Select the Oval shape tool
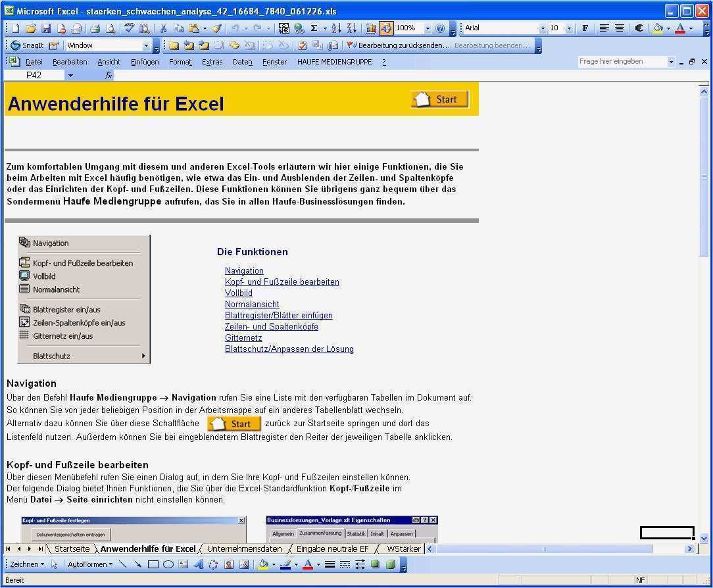 169,564
